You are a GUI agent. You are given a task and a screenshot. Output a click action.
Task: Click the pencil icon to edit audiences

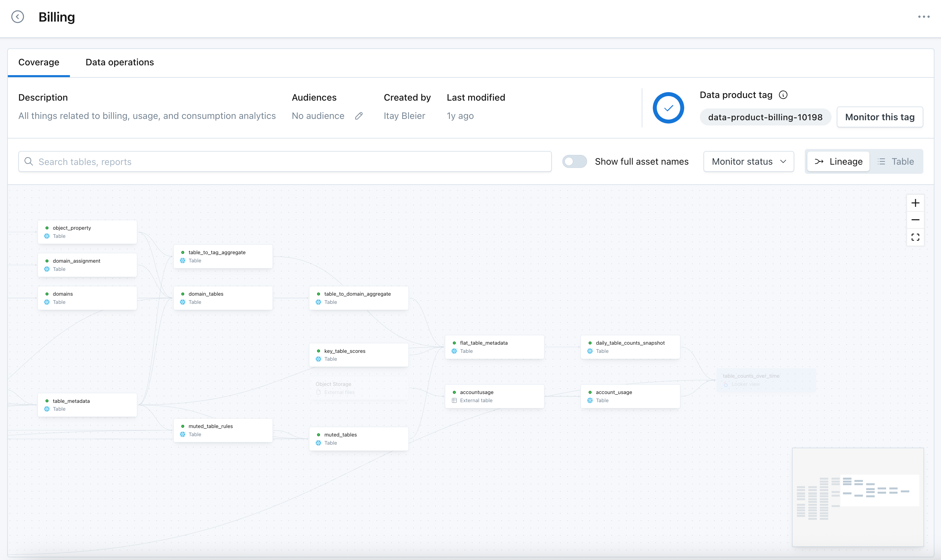click(359, 116)
